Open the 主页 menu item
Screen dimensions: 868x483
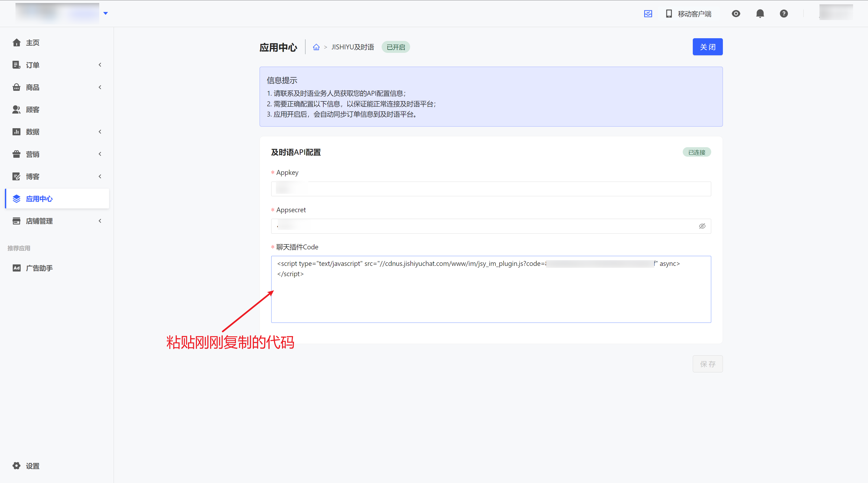(57, 42)
